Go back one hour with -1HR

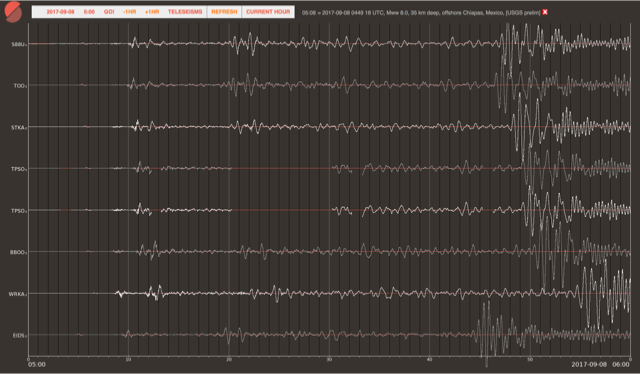[x=129, y=12]
